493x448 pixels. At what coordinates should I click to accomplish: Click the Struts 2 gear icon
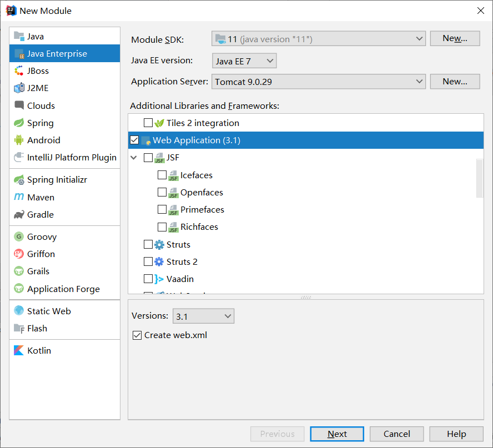(x=159, y=262)
